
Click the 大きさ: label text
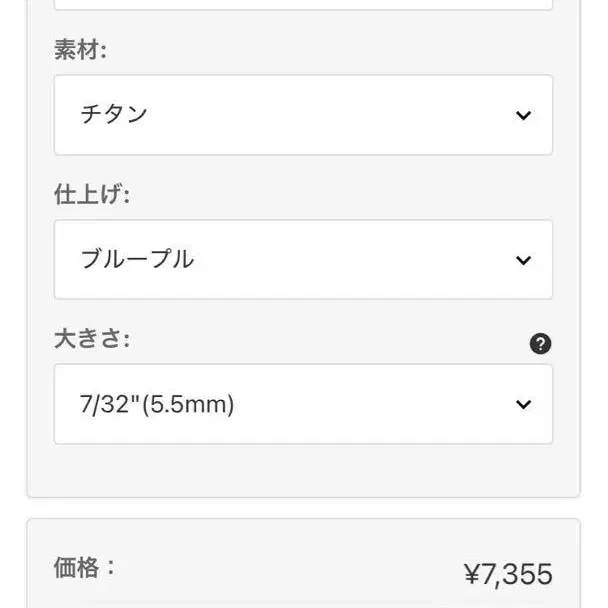click(92, 339)
